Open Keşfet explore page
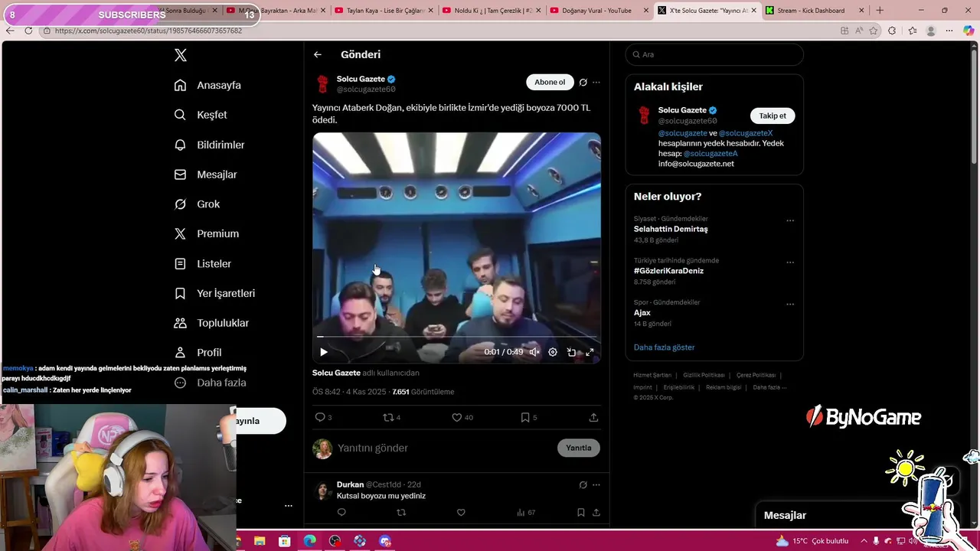The height and width of the screenshot is (551, 980). (201, 115)
